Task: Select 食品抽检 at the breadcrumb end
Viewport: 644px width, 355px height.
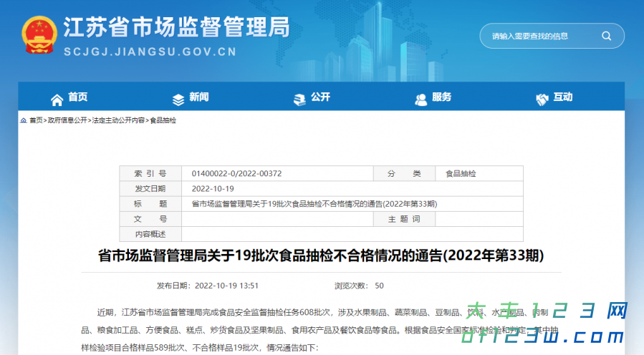Action: click(163, 120)
